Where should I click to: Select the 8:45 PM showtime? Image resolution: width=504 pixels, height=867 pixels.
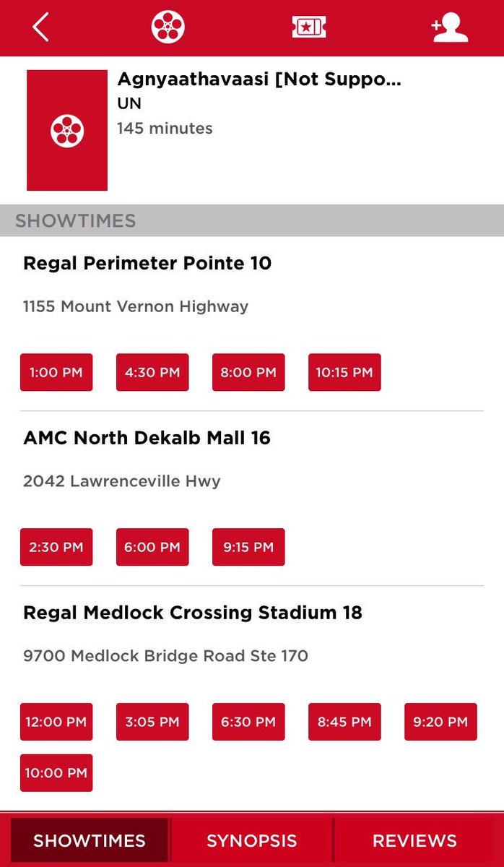coord(344,722)
